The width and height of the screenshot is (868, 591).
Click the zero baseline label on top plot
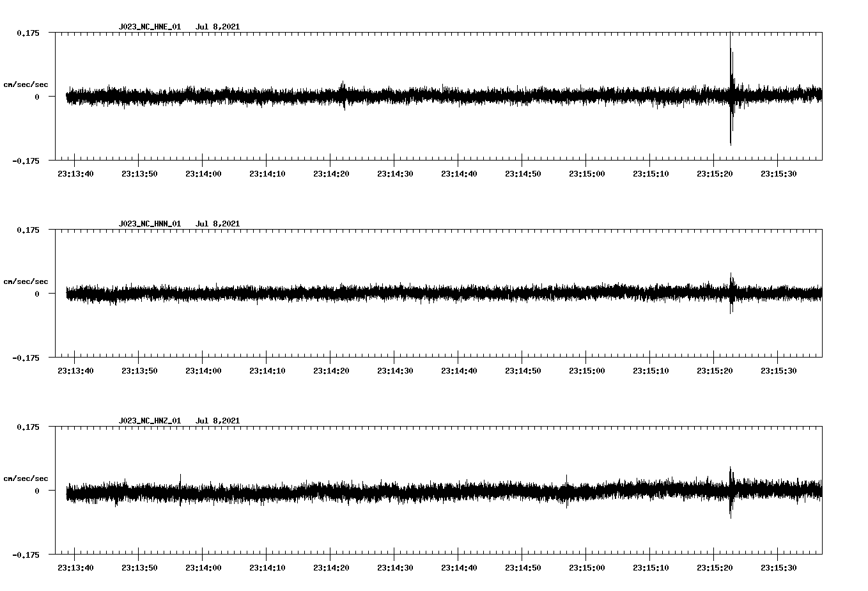38,98
